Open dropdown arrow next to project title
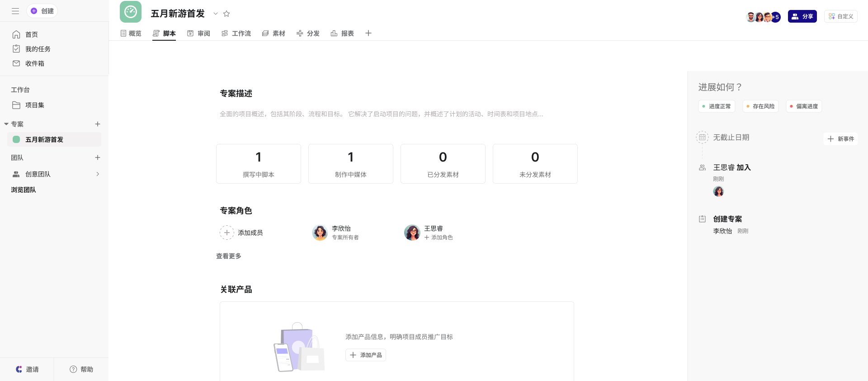This screenshot has width=868, height=381. click(216, 14)
